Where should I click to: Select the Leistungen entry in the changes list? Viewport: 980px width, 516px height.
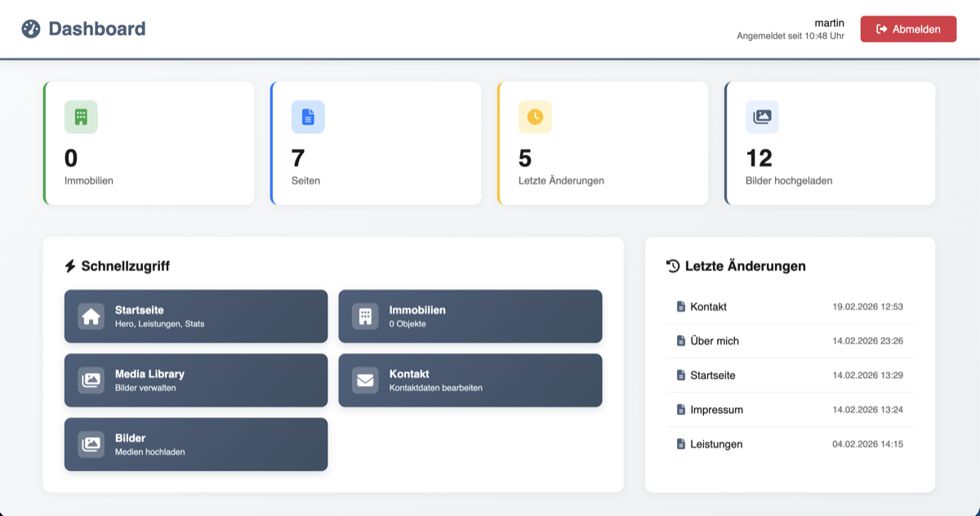pos(790,444)
